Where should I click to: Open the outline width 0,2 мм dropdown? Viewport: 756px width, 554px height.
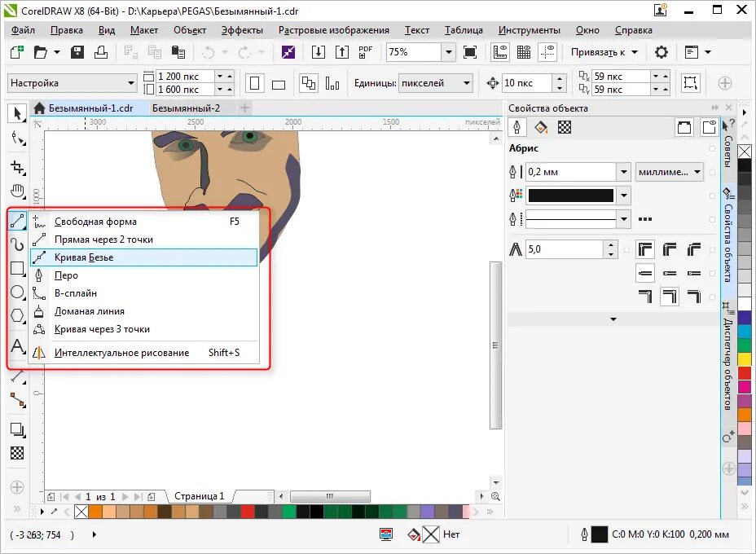pyautogui.click(x=623, y=172)
